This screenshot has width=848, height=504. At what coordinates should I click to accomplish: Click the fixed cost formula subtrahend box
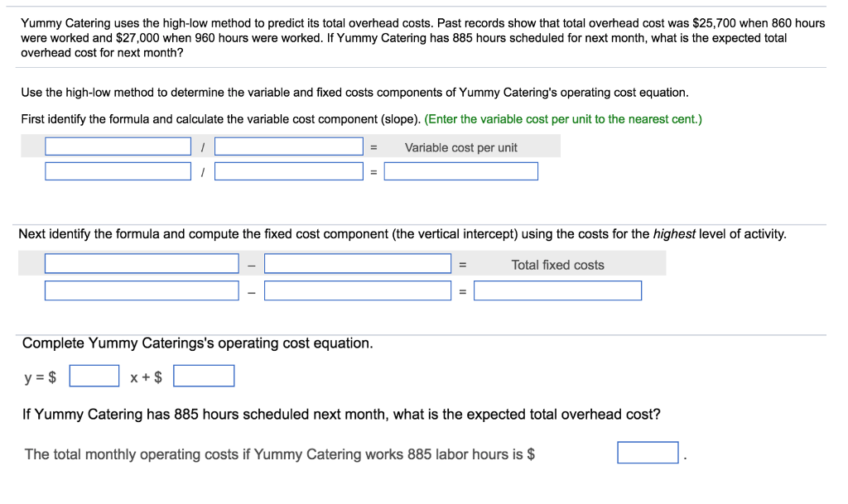(357, 262)
